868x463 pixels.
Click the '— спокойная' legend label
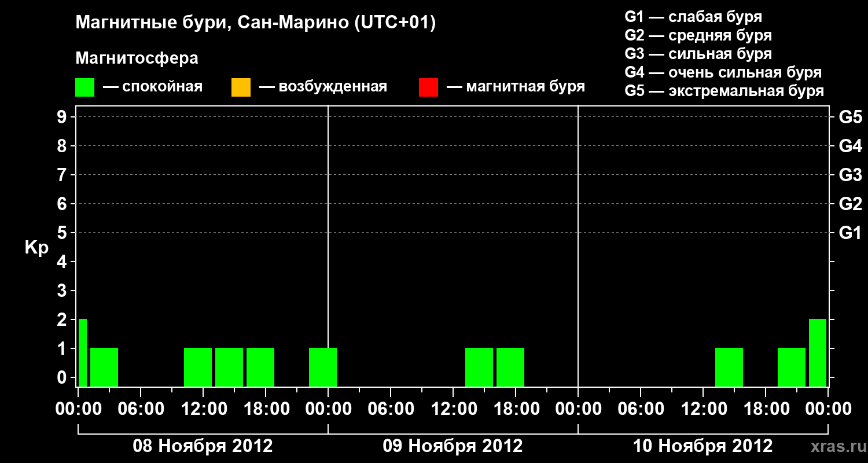point(153,87)
